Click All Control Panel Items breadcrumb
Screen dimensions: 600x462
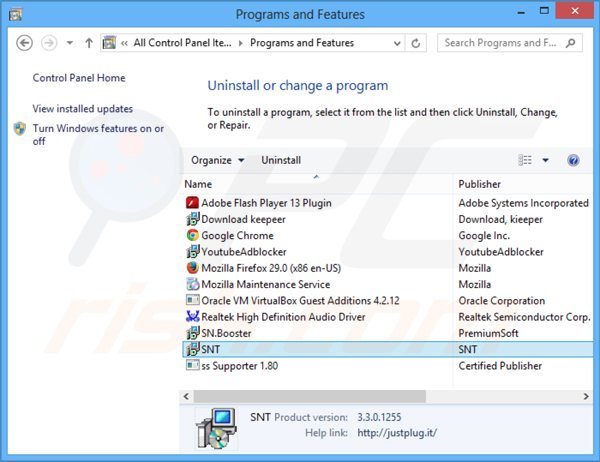click(182, 43)
